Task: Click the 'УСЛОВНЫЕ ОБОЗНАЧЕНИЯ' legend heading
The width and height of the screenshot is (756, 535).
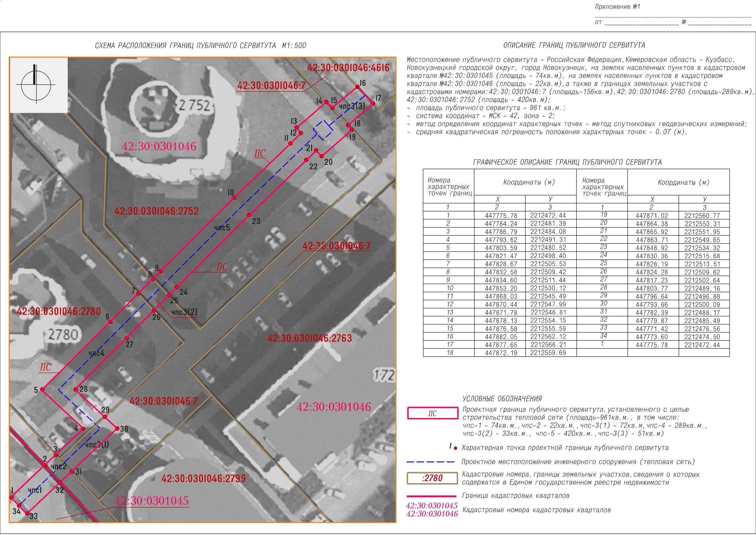Action: coord(502,399)
